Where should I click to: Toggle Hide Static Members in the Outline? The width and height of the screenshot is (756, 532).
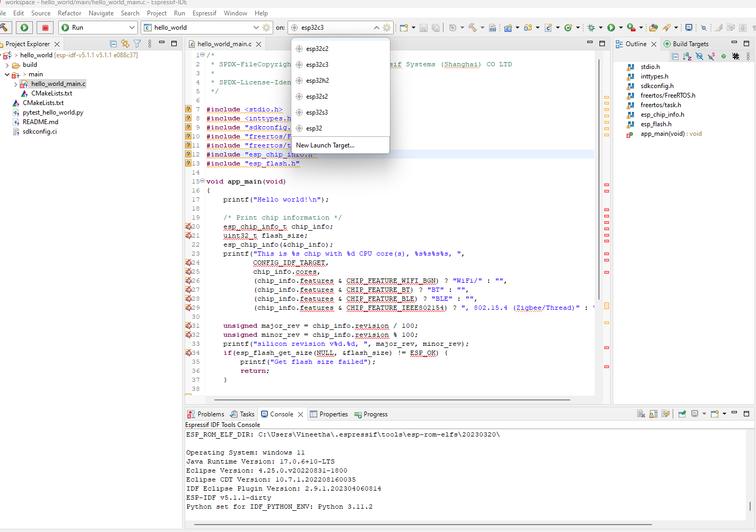(711, 56)
